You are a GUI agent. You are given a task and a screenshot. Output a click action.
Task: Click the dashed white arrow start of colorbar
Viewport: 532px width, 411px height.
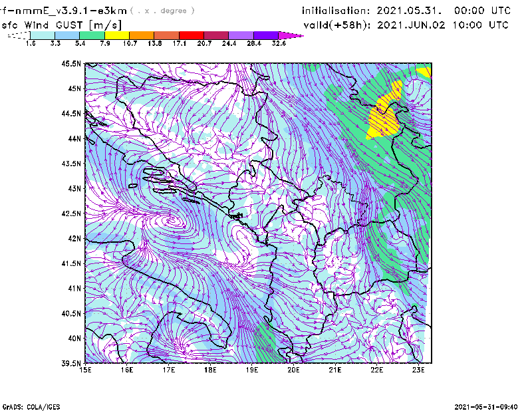pyautogui.click(x=19, y=35)
